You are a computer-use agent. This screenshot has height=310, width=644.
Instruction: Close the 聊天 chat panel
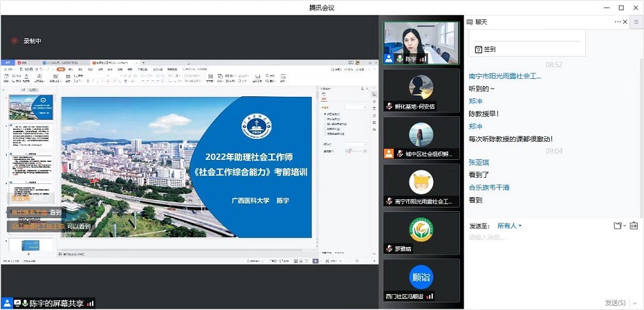point(626,22)
